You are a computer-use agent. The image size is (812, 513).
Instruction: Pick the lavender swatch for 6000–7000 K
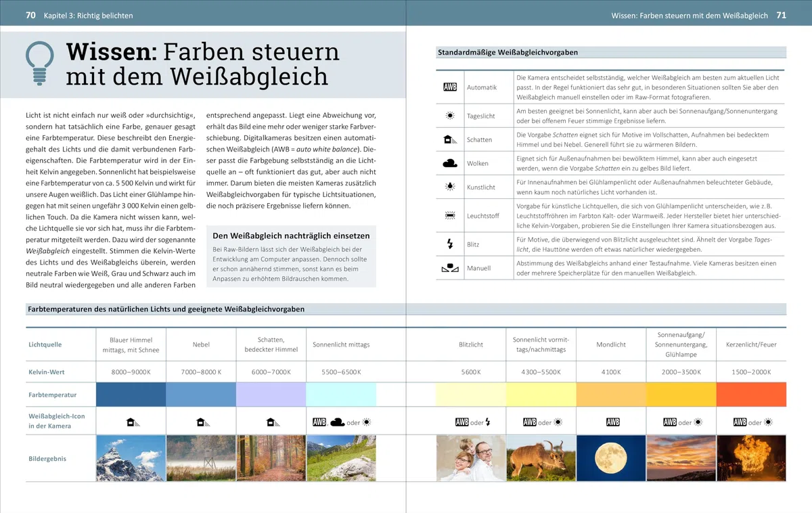click(x=271, y=395)
